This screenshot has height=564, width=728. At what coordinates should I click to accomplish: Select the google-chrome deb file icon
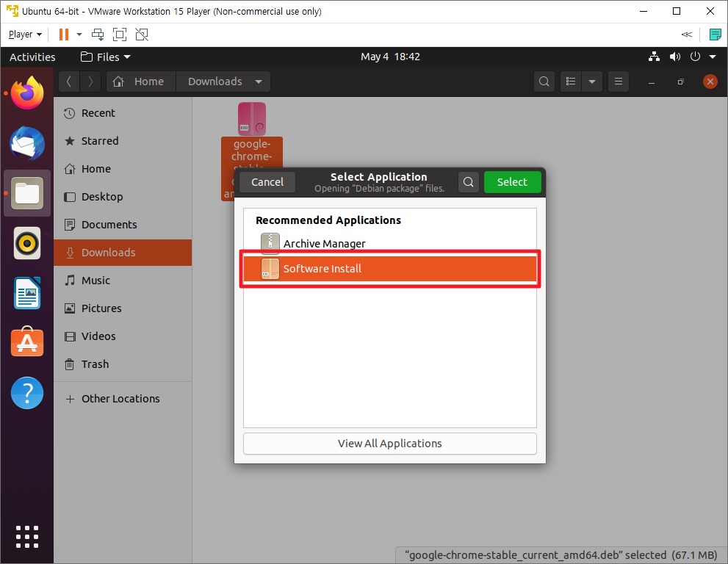[252, 119]
